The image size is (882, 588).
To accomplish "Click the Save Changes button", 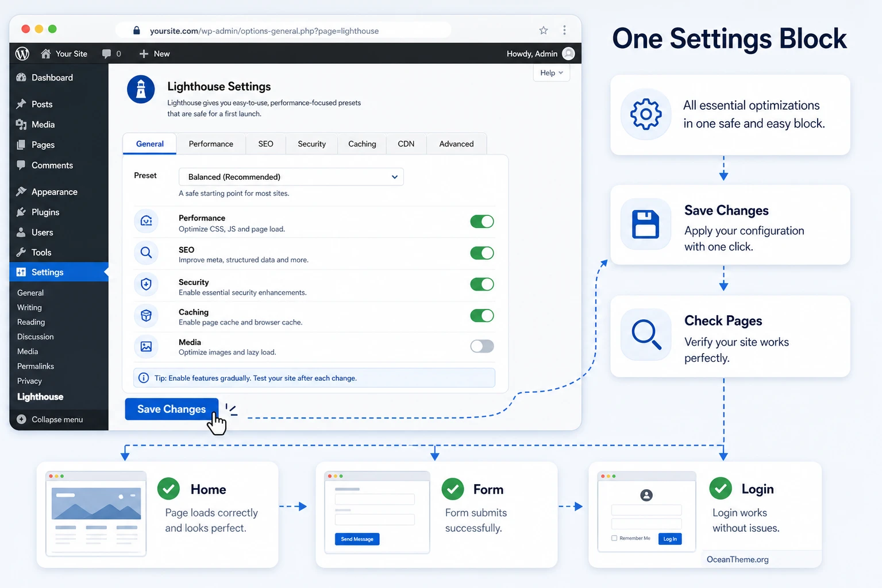I will [x=172, y=409].
